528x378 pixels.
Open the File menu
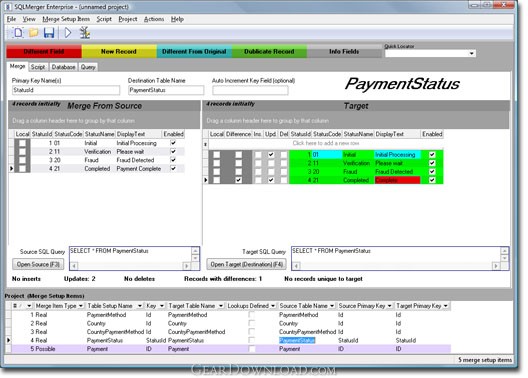[x=11, y=19]
